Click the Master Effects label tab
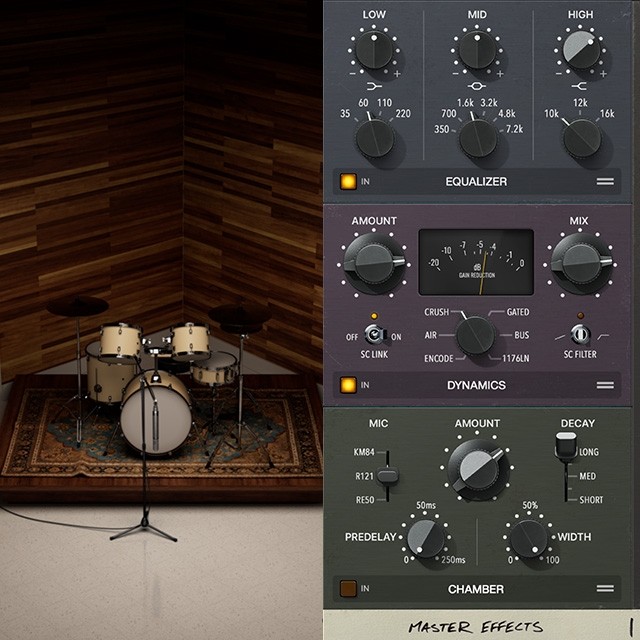640x640 pixels. click(x=476, y=626)
